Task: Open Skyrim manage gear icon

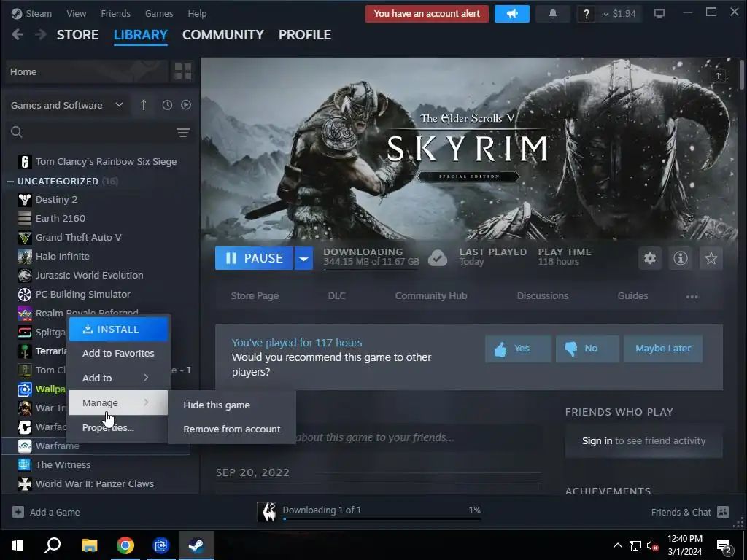Action: tap(650, 258)
